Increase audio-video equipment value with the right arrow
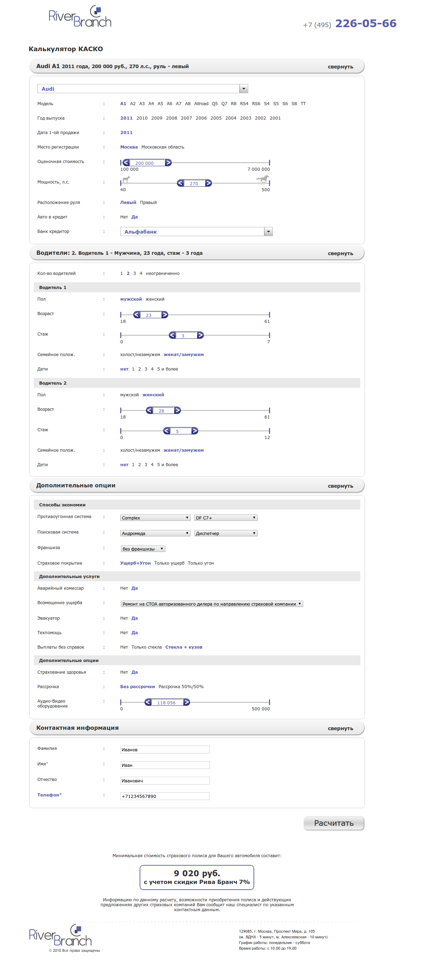Image resolution: width=446 pixels, height=980 pixels. (x=186, y=702)
